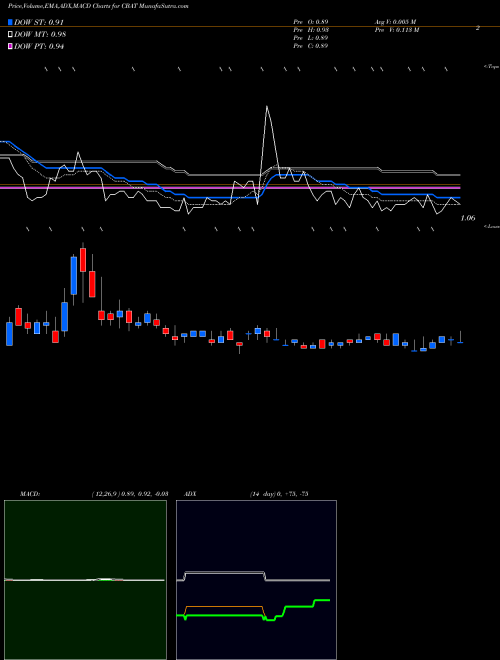Click the last candlestick on the right
Image resolution: width=500 pixels, height=660 pixels.
460,342
